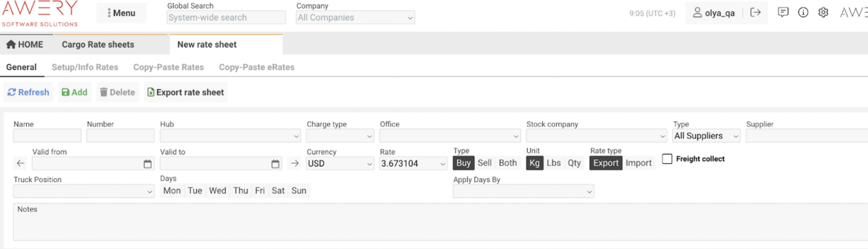Open the Valid from calendar icon
This screenshot has width=868, height=249.
pyautogui.click(x=147, y=164)
